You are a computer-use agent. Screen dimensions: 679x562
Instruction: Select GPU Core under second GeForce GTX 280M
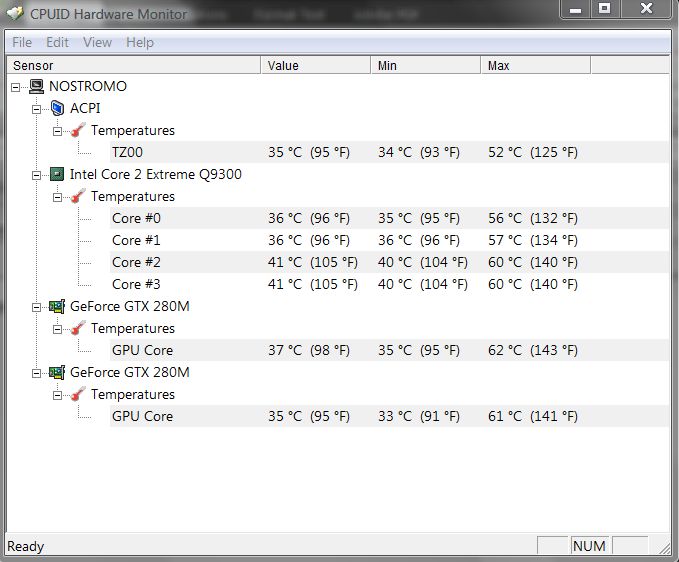point(389,416)
